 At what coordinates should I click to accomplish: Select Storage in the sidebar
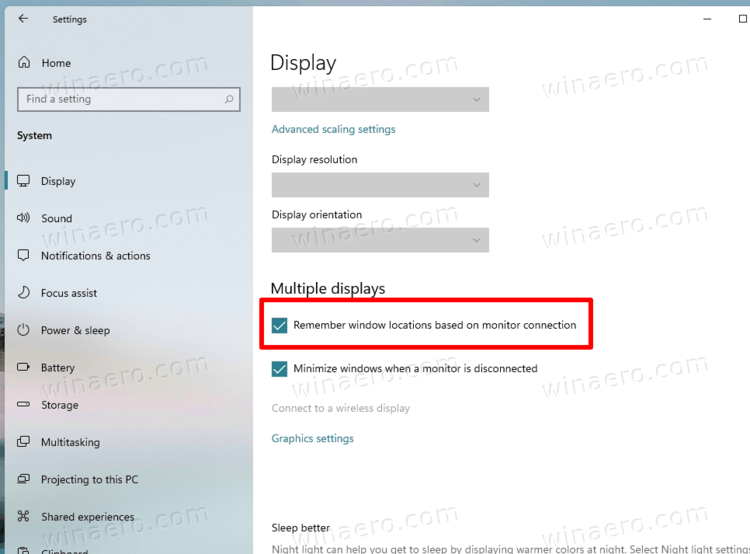(59, 405)
